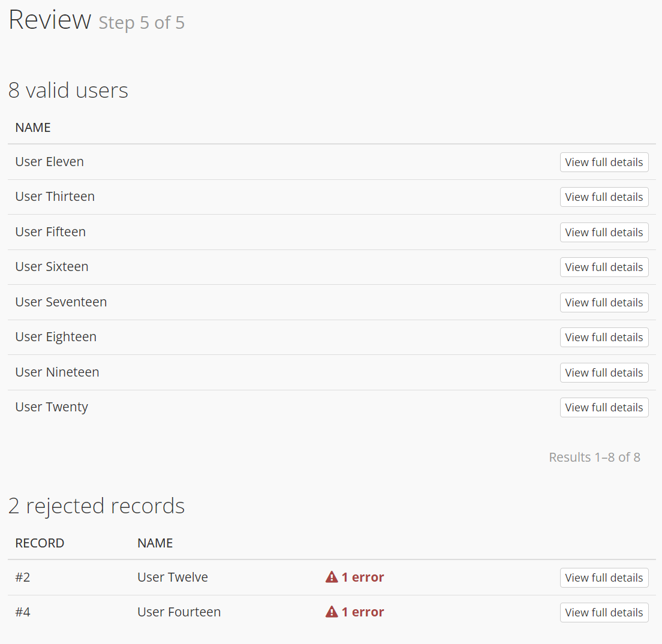
Task: View full details for User Nineteen
Action: (604, 372)
